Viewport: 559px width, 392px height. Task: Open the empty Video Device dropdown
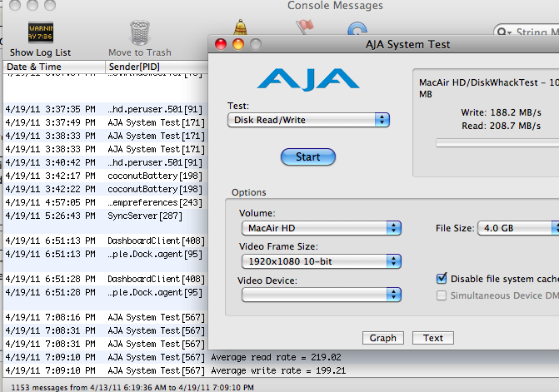tap(322, 295)
